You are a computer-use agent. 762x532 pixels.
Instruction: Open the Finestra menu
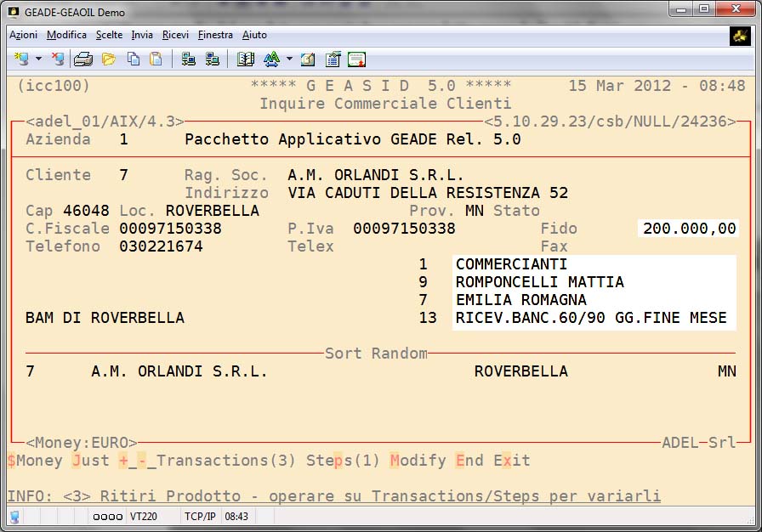(x=215, y=35)
